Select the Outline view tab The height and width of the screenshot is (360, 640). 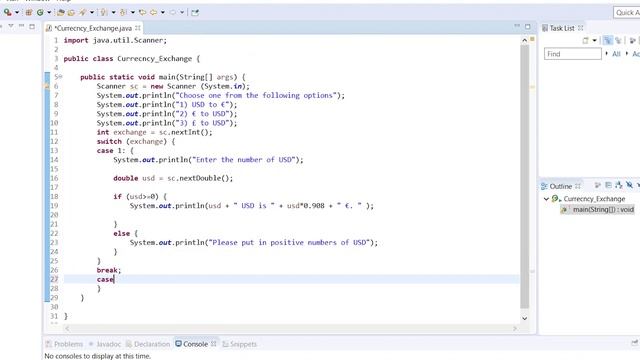tap(560, 186)
